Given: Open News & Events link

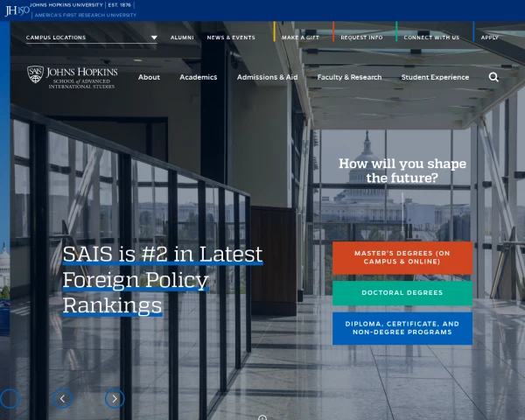Looking at the screenshot, I should [x=231, y=38].
